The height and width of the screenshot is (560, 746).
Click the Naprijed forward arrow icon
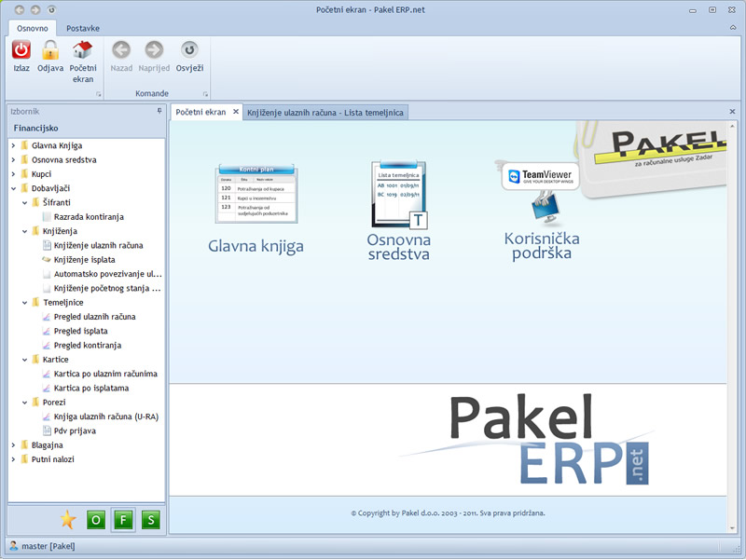154,50
